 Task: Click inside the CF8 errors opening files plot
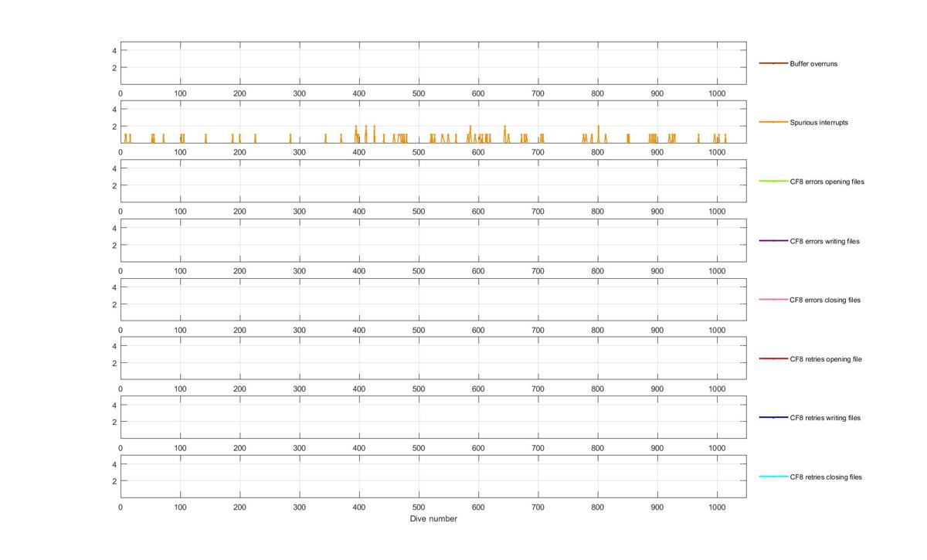(x=433, y=182)
